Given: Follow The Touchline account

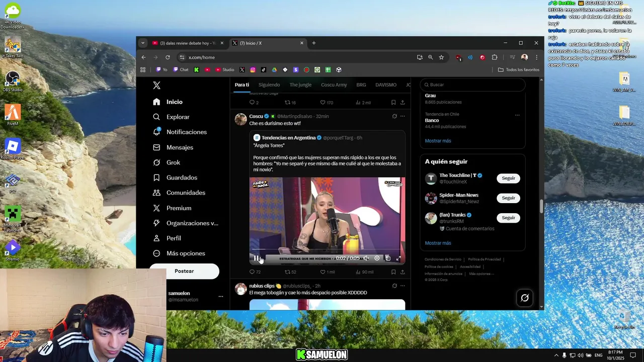Looking at the screenshot, I should point(508,178).
